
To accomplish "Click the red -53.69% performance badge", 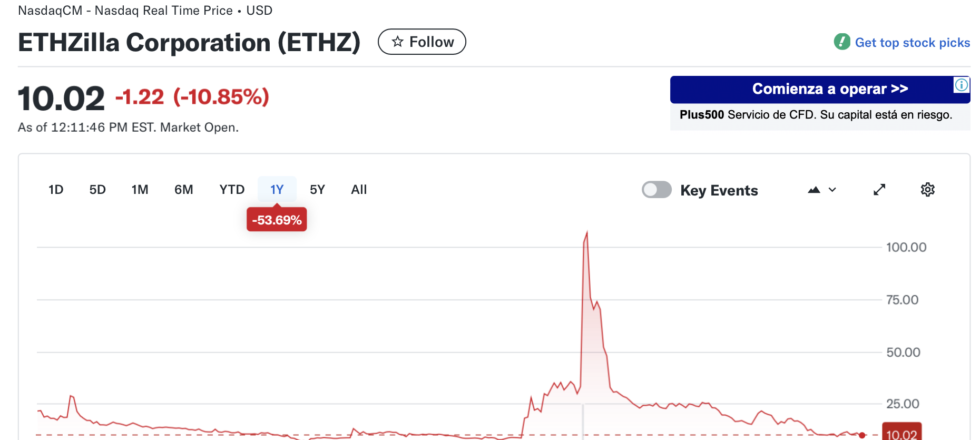I will 277,219.
